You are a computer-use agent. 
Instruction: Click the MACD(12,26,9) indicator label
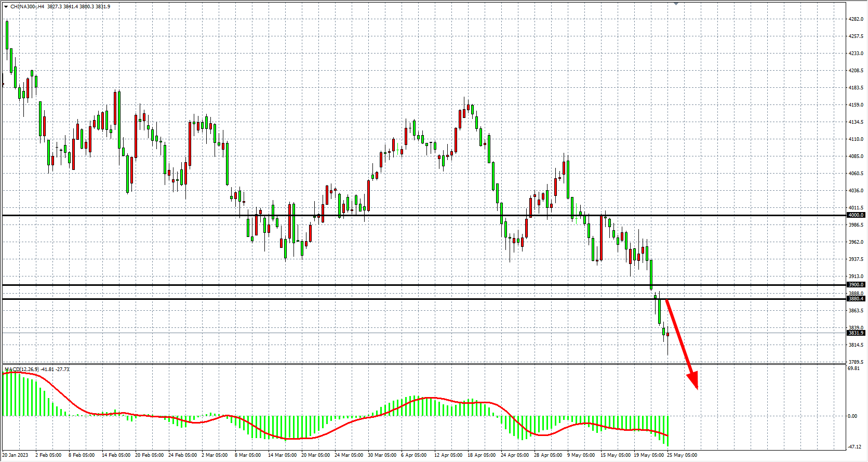click(22, 369)
